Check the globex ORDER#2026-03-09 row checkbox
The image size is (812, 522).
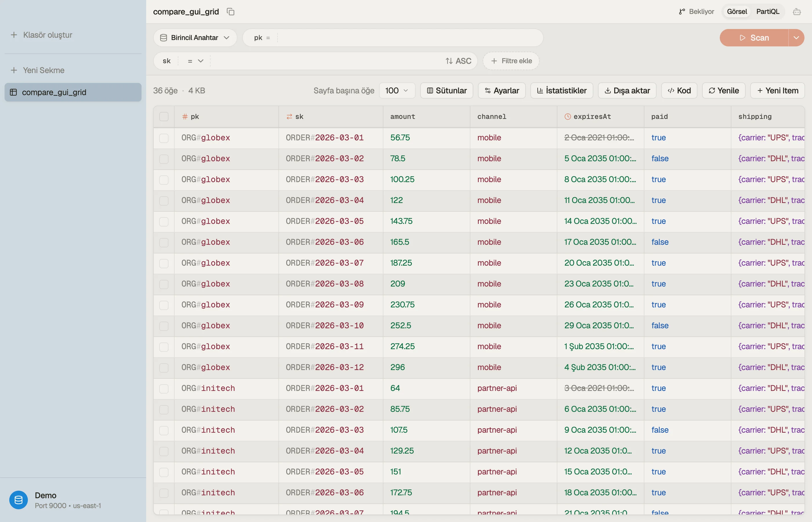click(164, 305)
